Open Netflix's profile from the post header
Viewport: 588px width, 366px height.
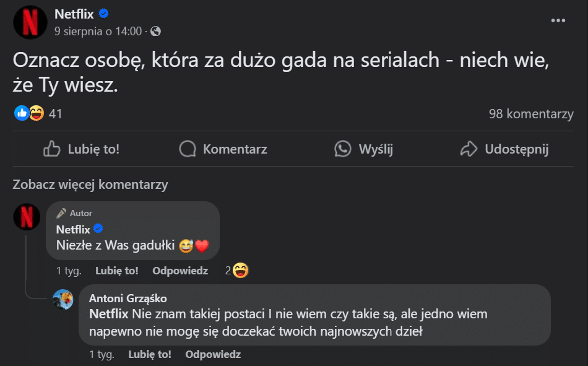(x=74, y=14)
